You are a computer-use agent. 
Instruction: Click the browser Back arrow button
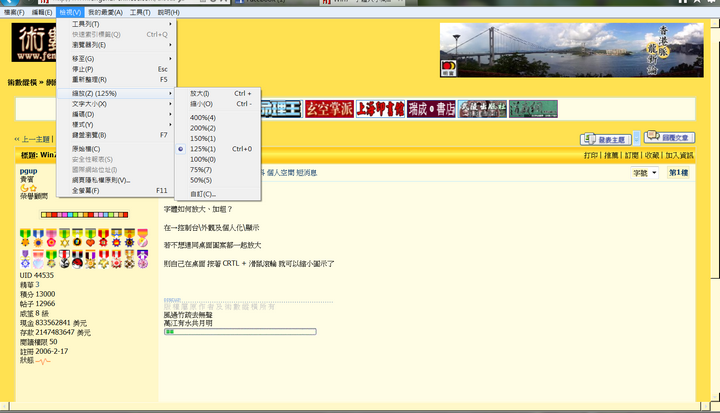point(10,2)
